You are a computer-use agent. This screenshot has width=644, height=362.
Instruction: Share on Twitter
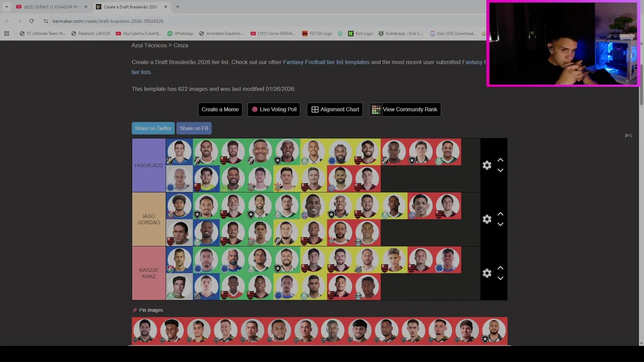click(x=153, y=128)
